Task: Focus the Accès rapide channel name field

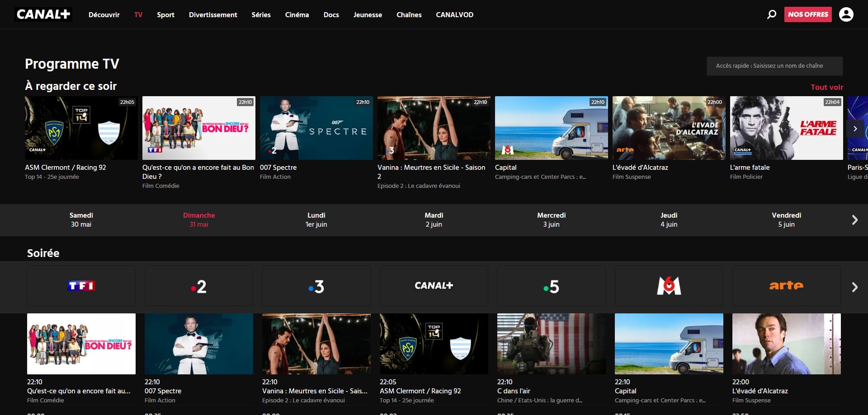Action: [x=774, y=66]
